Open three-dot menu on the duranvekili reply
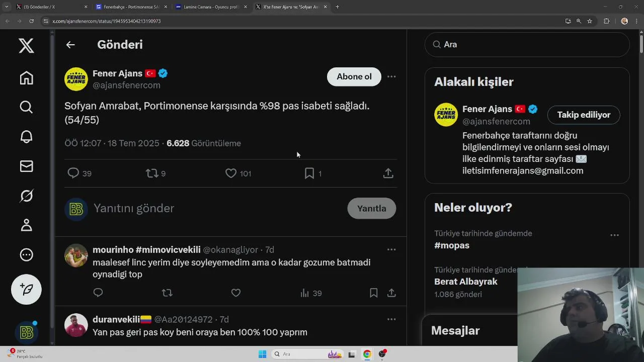 pos(391,319)
